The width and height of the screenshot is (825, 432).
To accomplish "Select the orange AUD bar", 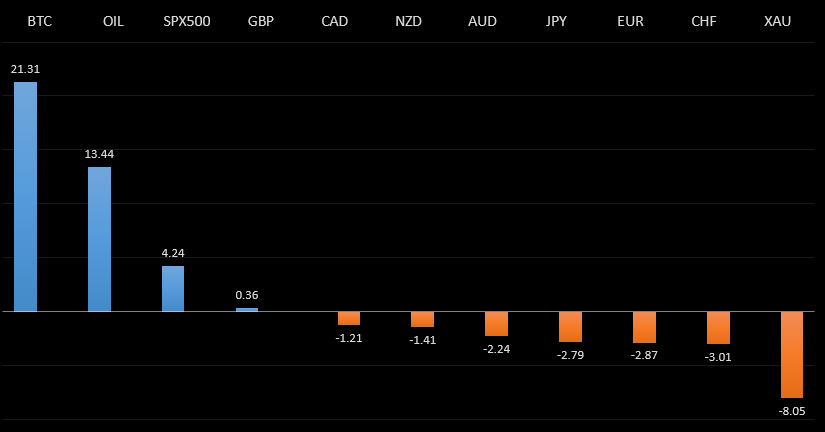I will click(x=496, y=323).
